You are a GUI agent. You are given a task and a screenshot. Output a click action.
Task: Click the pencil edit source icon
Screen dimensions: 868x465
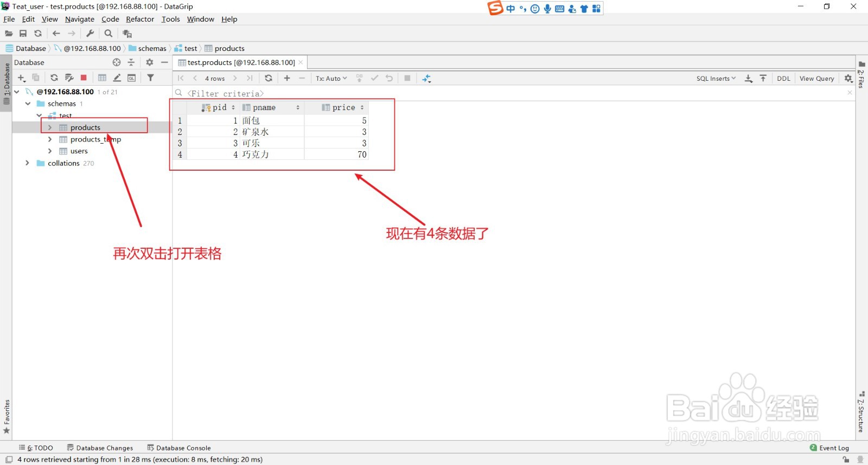coord(117,78)
